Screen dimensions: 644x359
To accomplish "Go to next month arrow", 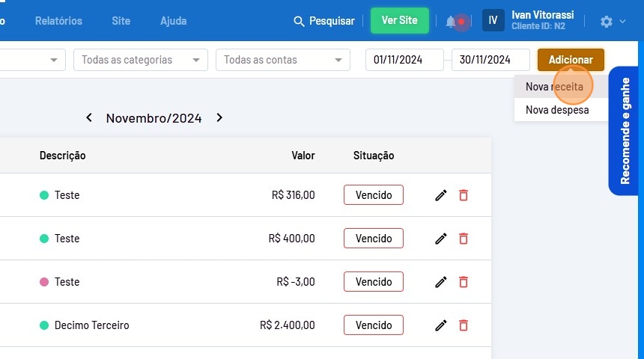I will 219,117.
